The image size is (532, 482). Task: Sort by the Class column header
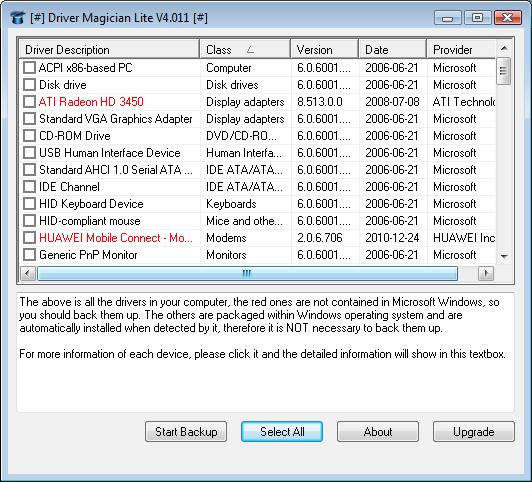pos(245,50)
